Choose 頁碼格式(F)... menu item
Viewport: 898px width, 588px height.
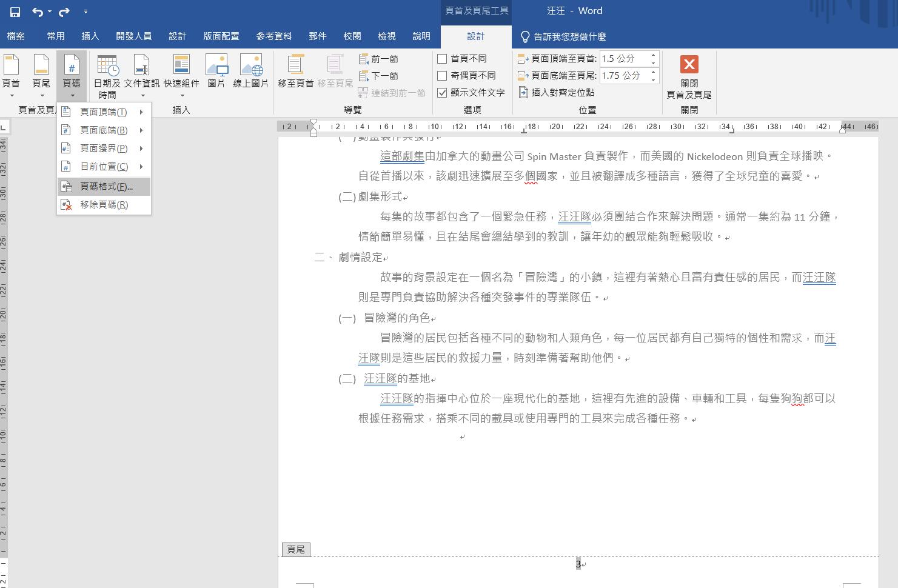[x=104, y=187]
